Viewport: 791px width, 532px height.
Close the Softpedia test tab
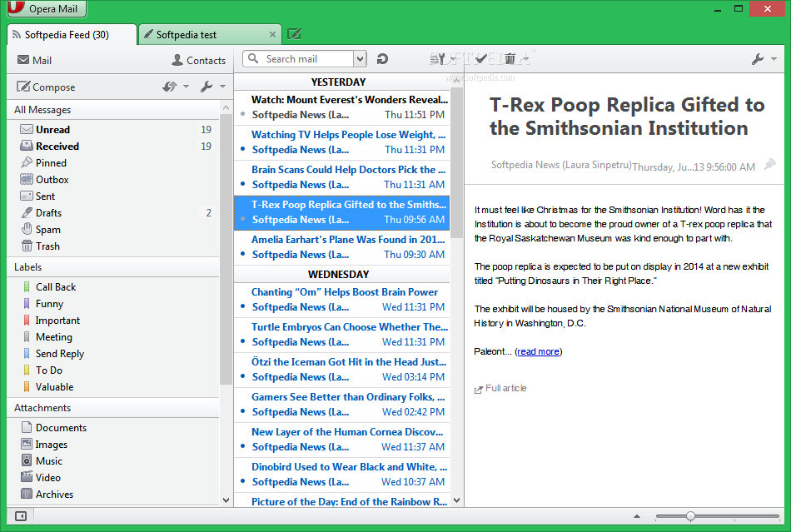(272, 34)
